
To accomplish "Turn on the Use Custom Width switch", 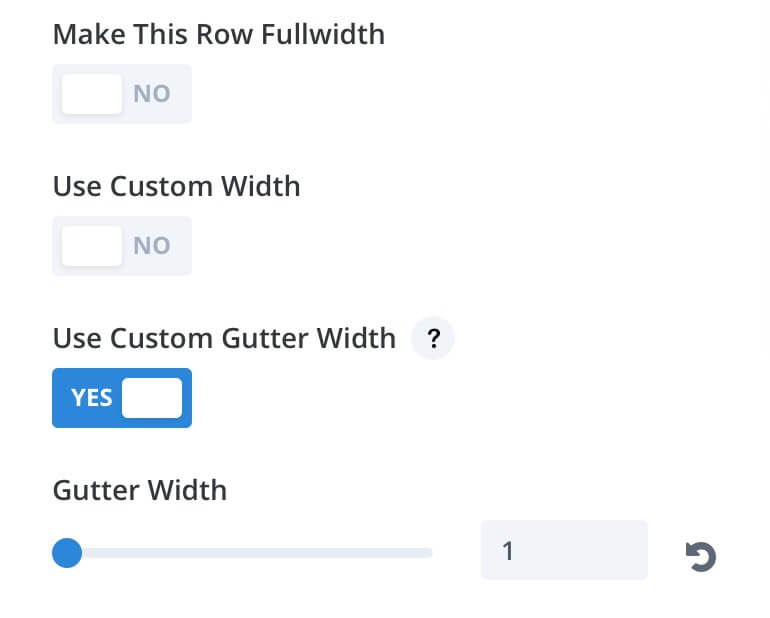I will click(x=122, y=246).
